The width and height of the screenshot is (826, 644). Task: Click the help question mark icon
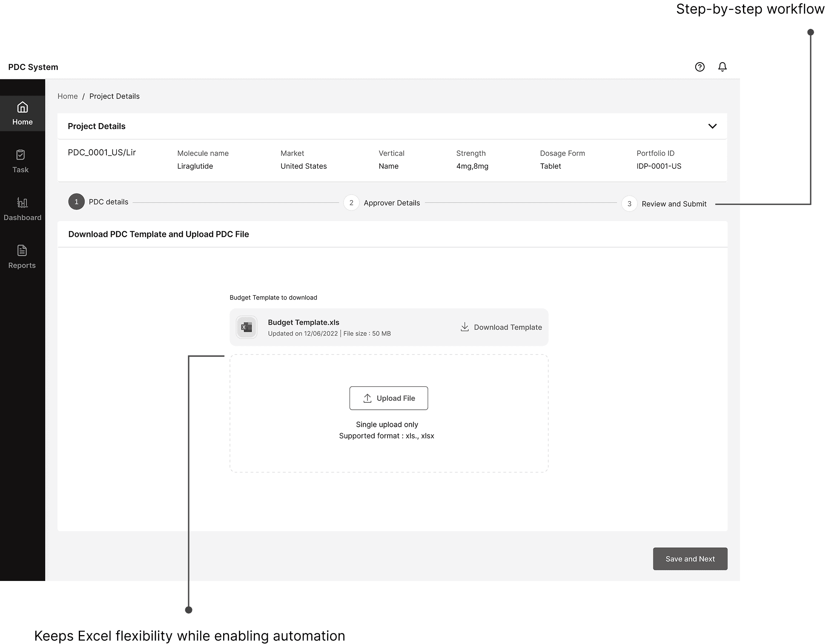click(700, 67)
